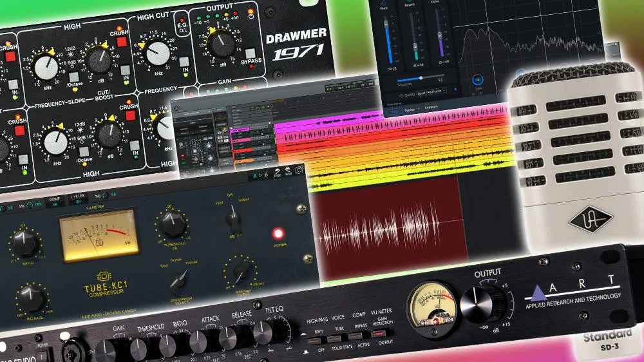Click the ART rack THRESHOLD knob

(x=138, y=348)
